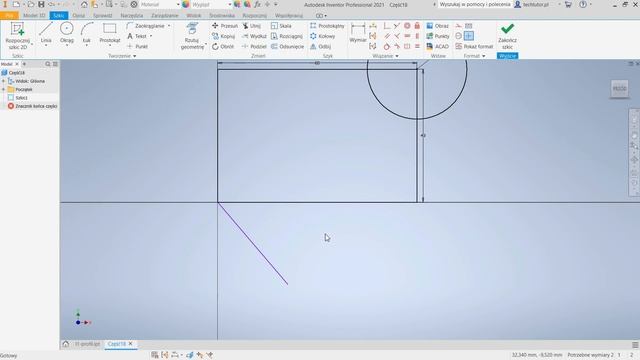This screenshot has height=360, width=640.
Task: Click the Rzutuj geometrię tool
Action: pos(192,36)
